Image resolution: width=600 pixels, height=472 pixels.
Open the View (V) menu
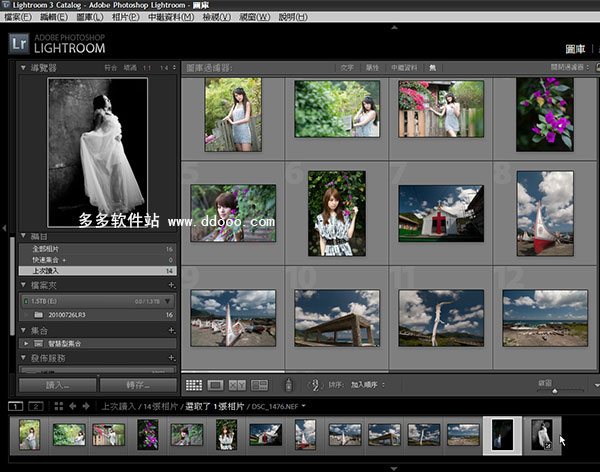[x=217, y=17]
